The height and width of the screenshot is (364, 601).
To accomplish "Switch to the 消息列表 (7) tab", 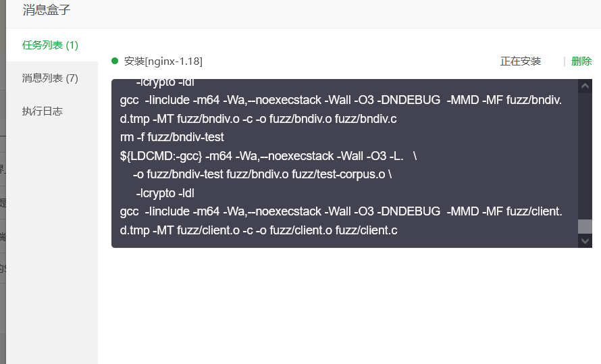I will coord(50,78).
